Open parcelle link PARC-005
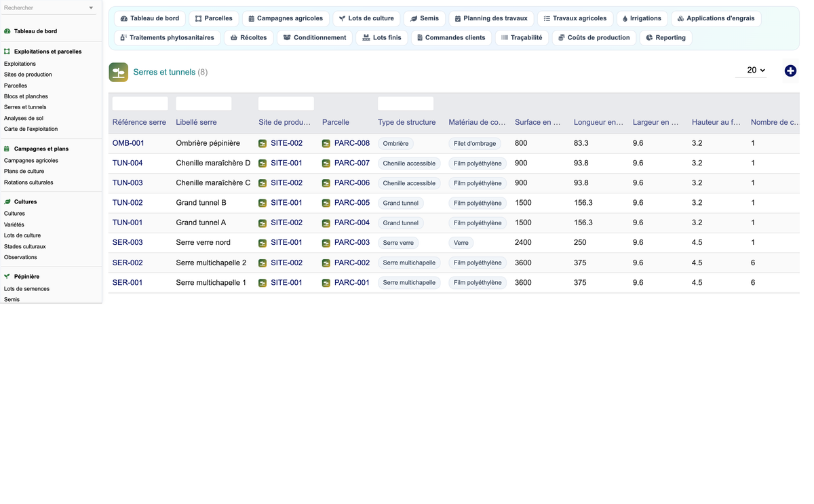814x504 pixels. pyautogui.click(x=352, y=203)
